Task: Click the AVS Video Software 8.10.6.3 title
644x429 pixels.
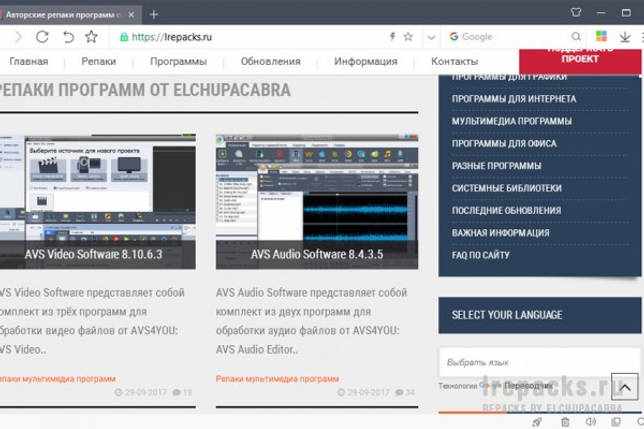Action: [94, 254]
